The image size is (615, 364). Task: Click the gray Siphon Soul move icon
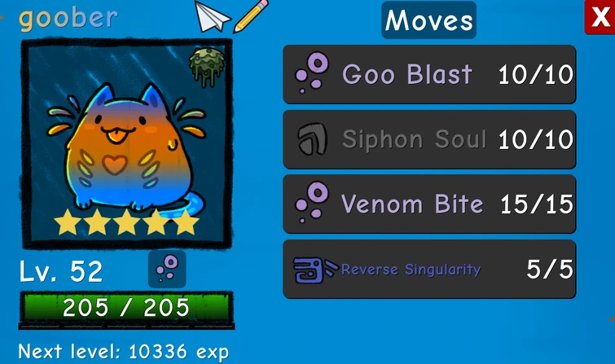312,139
